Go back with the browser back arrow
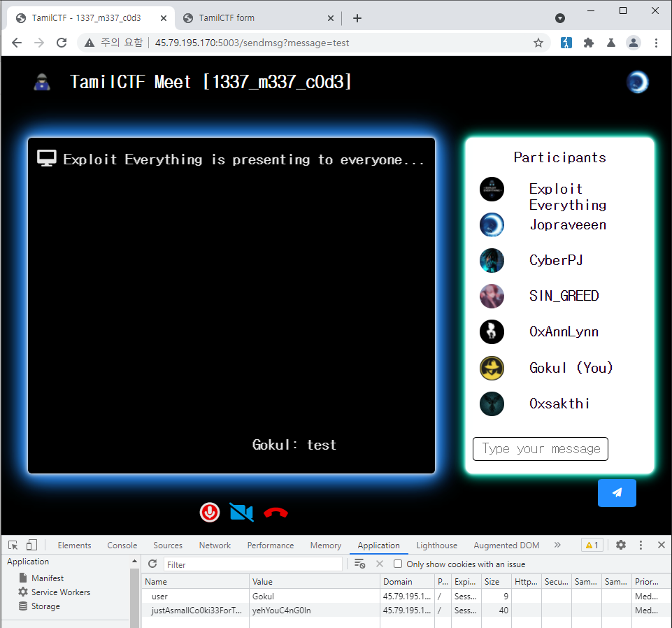This screenshot has height=628, width=672. (x=17, y=43)
